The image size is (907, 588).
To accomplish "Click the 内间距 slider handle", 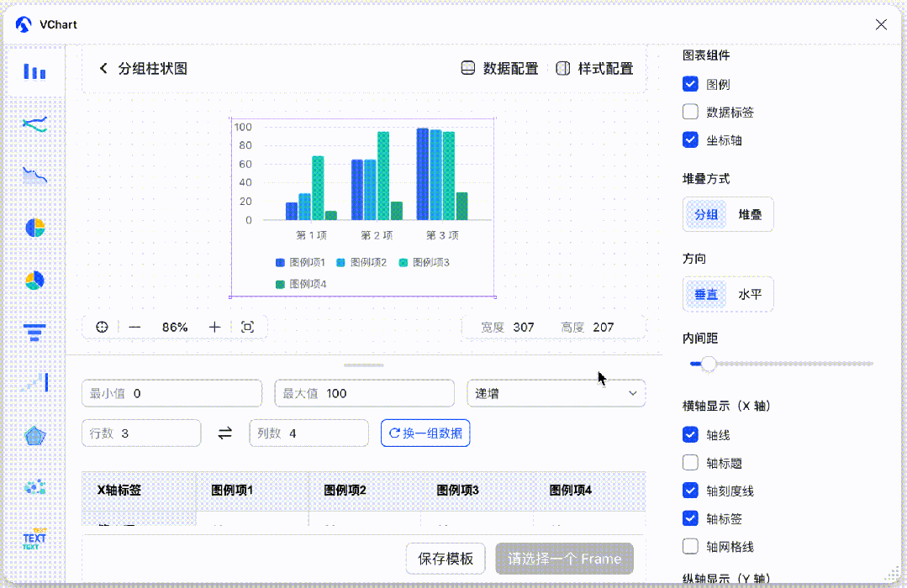I will (x=708, y=364).
